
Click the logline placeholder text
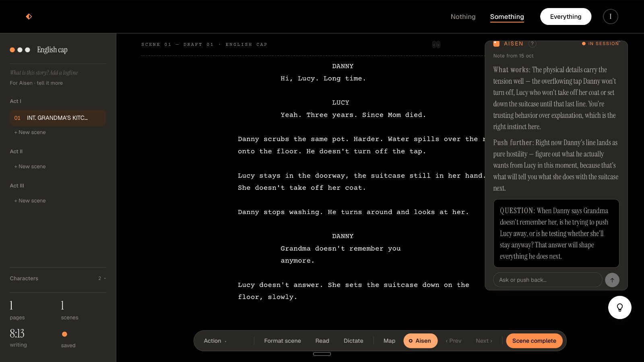click(44, 72)
